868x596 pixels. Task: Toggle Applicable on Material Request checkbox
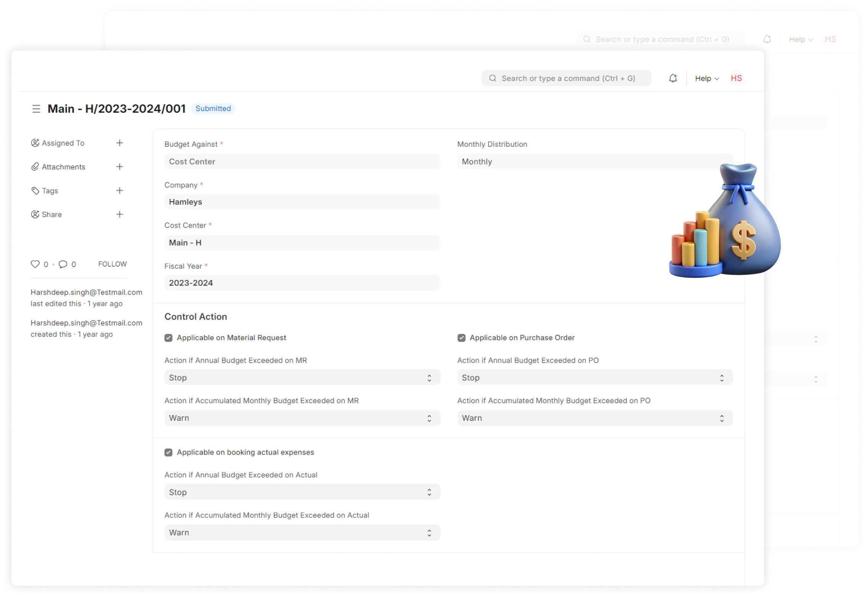(168, 337)
